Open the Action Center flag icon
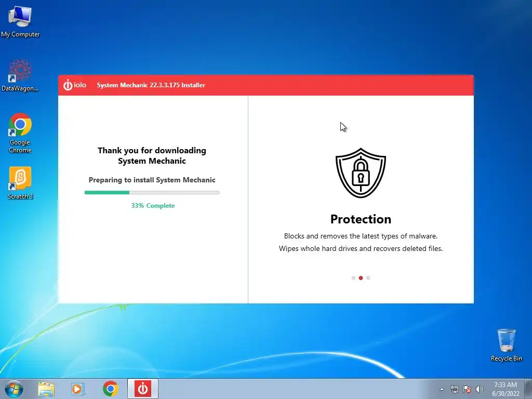532x399 pixels. [467, 389]
